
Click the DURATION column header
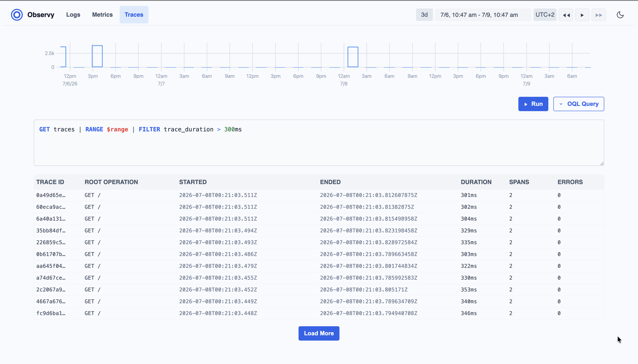(476, 182)
